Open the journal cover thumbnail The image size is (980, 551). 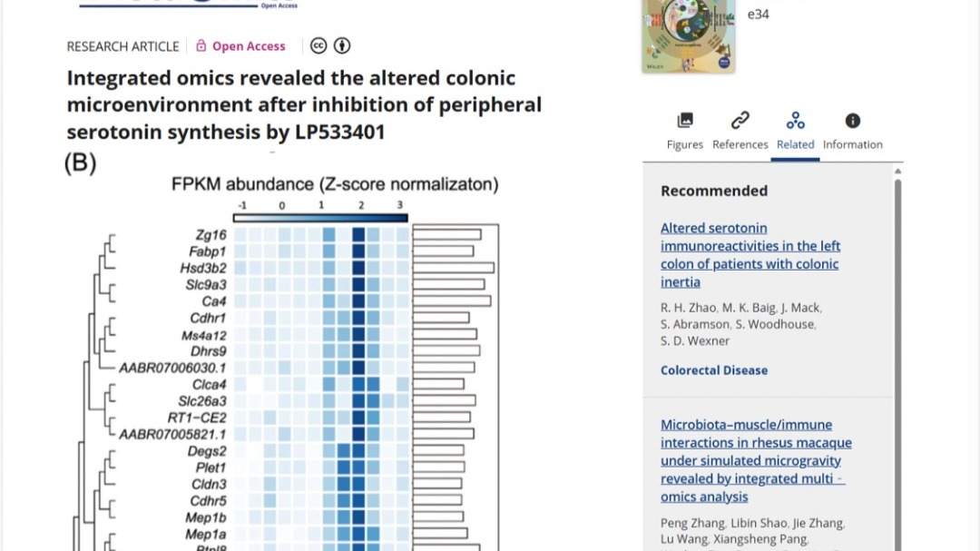pyautogui.click(x=688, y=36)
